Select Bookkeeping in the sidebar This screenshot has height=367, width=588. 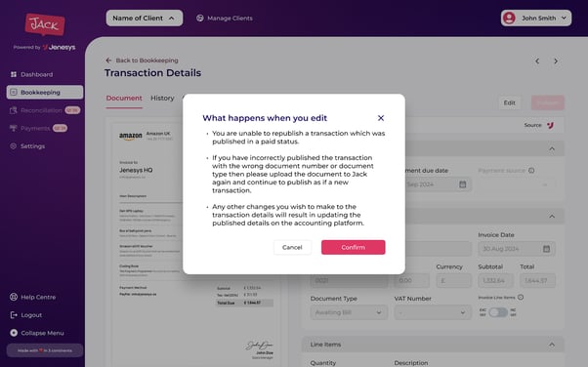(x=45, y=92)
